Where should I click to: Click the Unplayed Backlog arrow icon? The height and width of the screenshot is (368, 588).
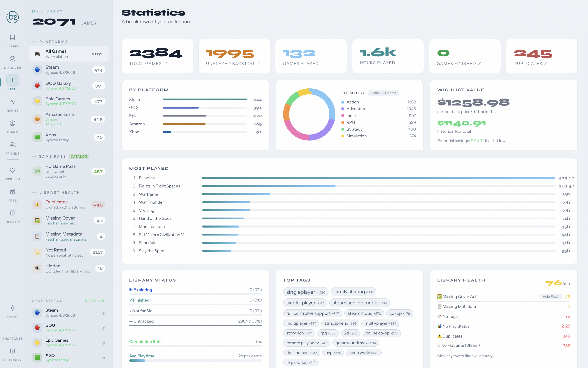pos(258,64)
